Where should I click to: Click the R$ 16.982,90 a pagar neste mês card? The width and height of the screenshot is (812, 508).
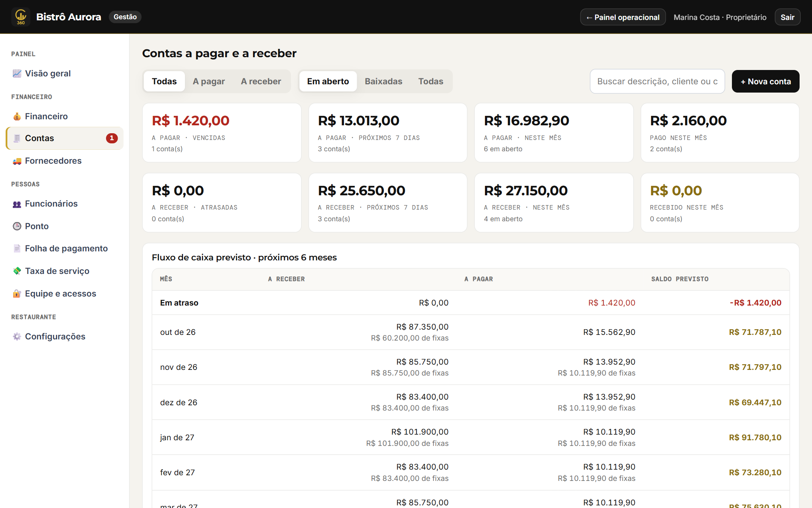pos(554,133)
